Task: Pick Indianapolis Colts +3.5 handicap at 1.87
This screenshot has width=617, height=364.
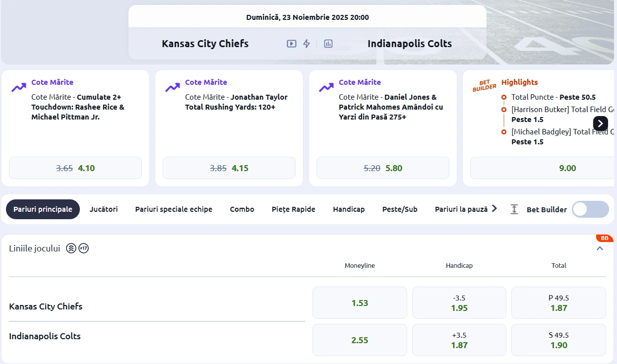Action: tap(459, 340)
